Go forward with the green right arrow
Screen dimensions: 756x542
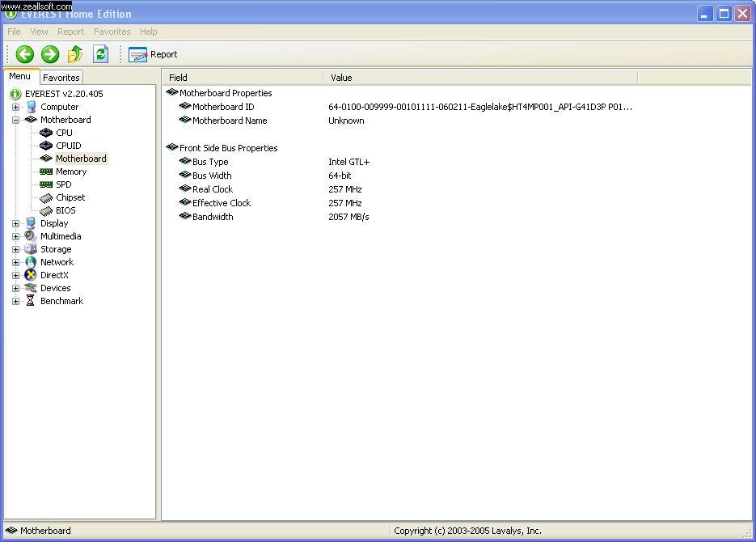click(50, 54)
